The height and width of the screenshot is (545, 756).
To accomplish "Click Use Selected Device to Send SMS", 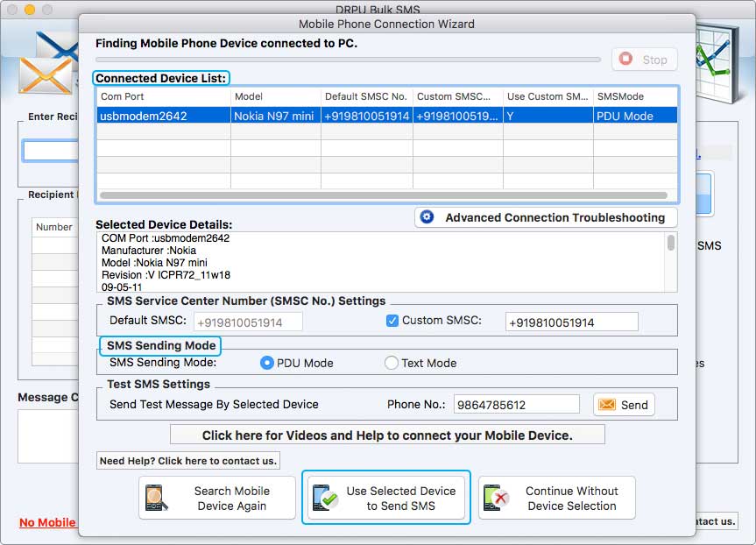I will [x=386, y=498].
